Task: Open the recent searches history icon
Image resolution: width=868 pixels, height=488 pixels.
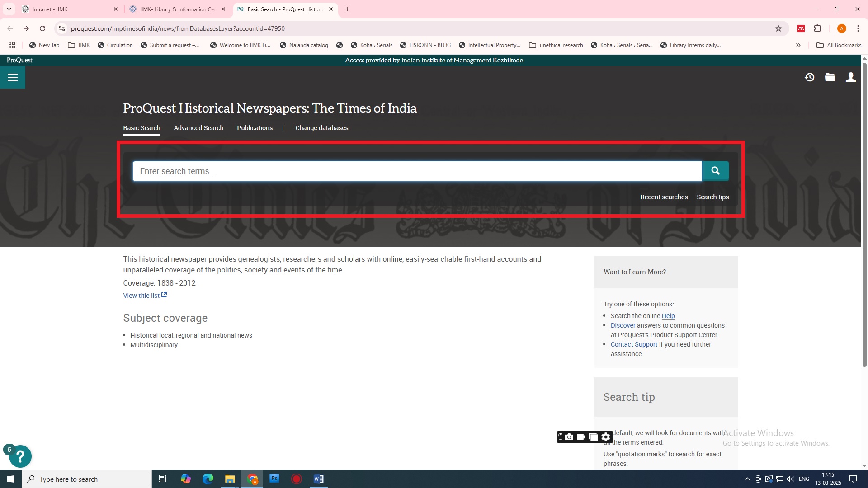Action: tap(809, 78)
